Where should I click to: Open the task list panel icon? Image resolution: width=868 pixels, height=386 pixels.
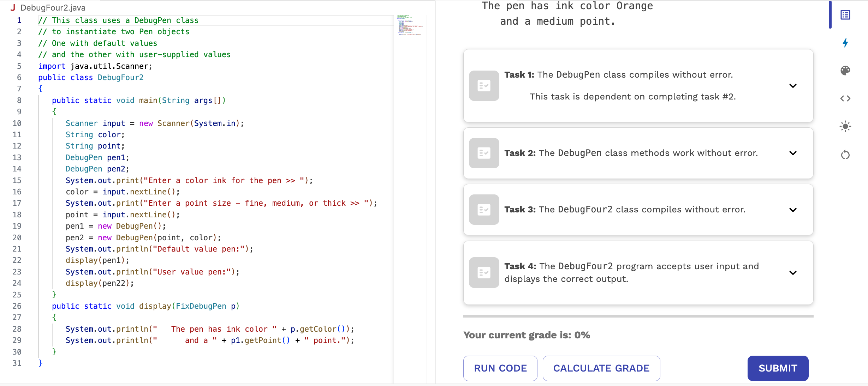coord(845,15)
